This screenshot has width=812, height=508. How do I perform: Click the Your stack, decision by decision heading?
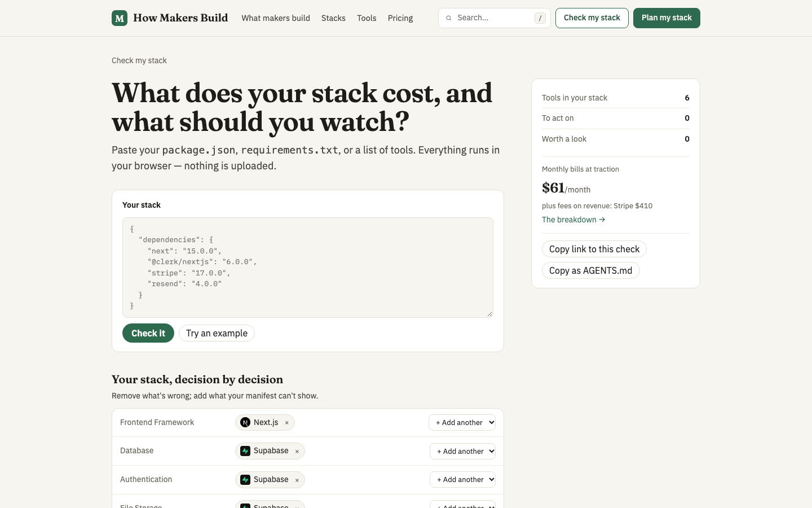197,379
